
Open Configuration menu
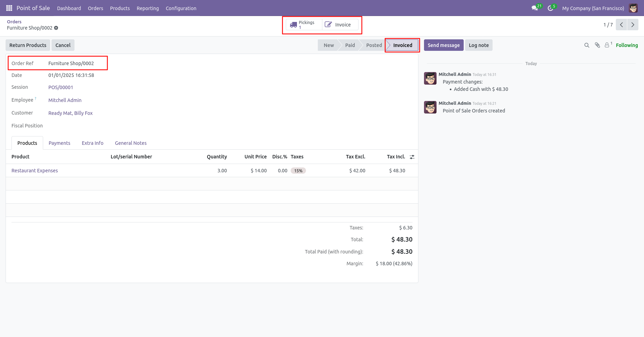pos(181,8)
